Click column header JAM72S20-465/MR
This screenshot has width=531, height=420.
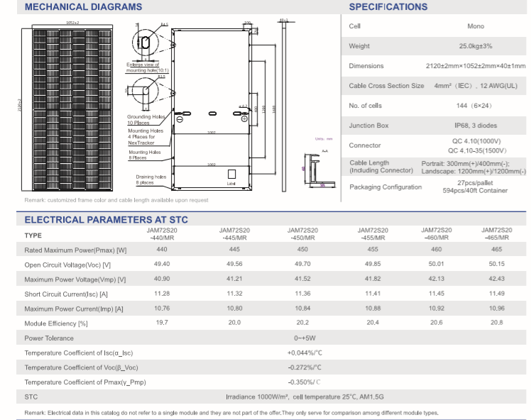click(x=496, y=234)
